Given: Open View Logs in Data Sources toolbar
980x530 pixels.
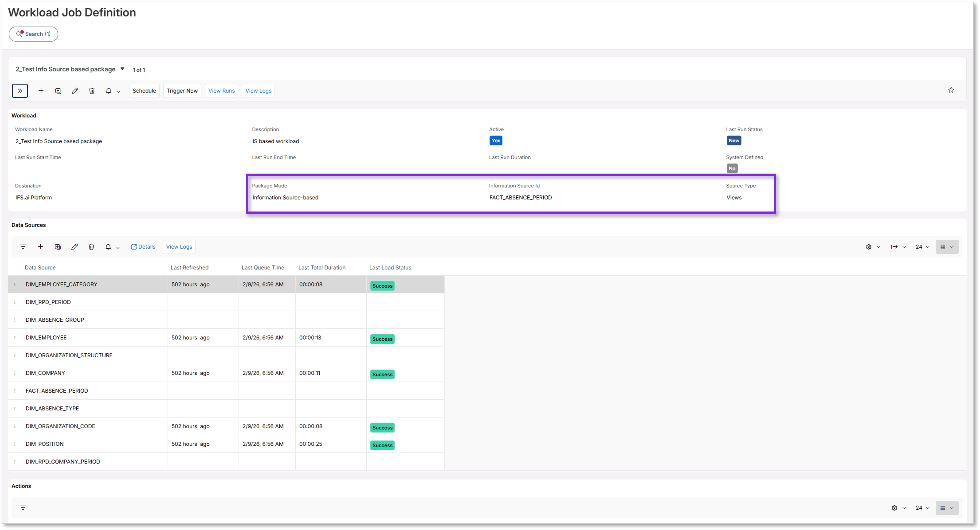Looking at the screenshot, I should pos(179,247).
